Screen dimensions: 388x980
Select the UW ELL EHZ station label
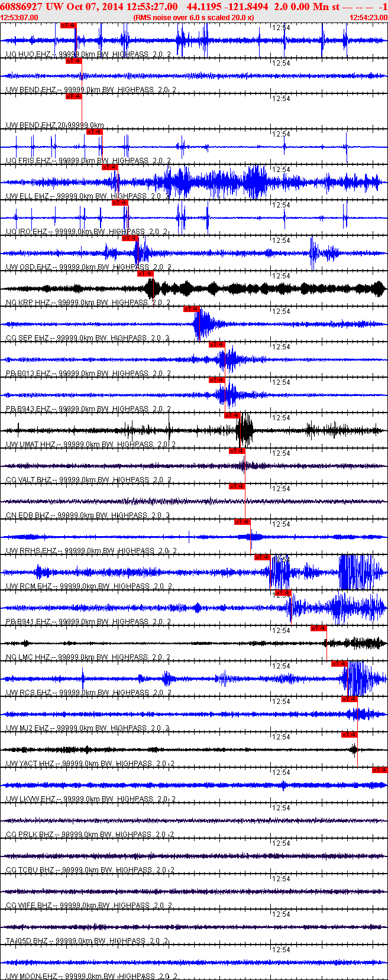[x=89, y=196]
